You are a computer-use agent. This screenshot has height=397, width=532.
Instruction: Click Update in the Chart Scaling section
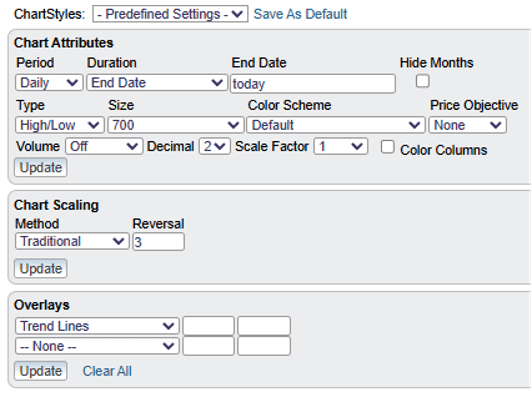coord(41,268)
